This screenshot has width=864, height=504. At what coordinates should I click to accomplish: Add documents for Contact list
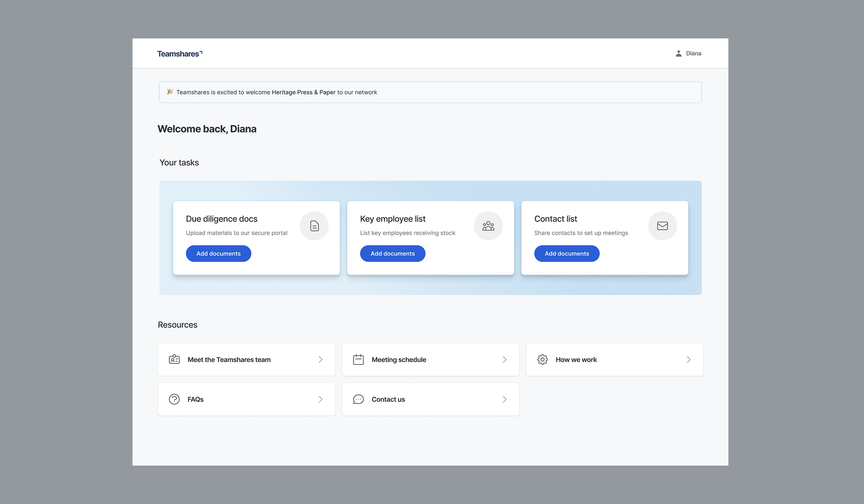coord(567,254)
